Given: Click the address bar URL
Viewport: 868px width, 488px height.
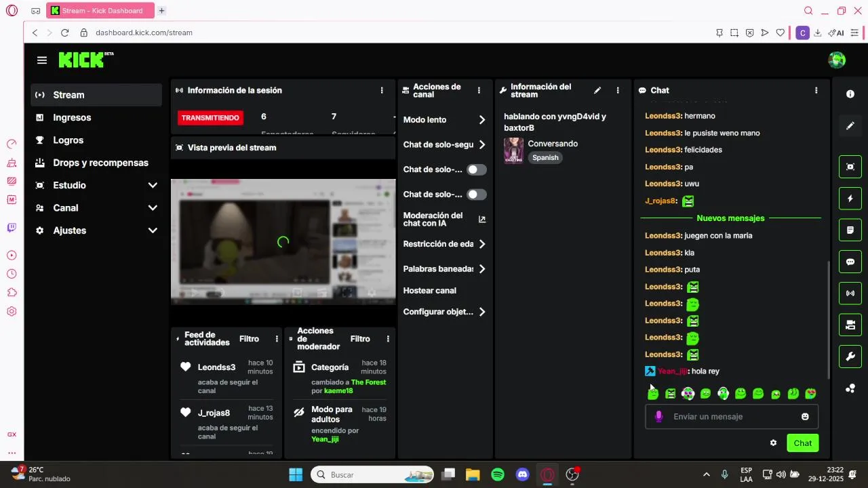Looking at the screenshot, I should point(144,33).
